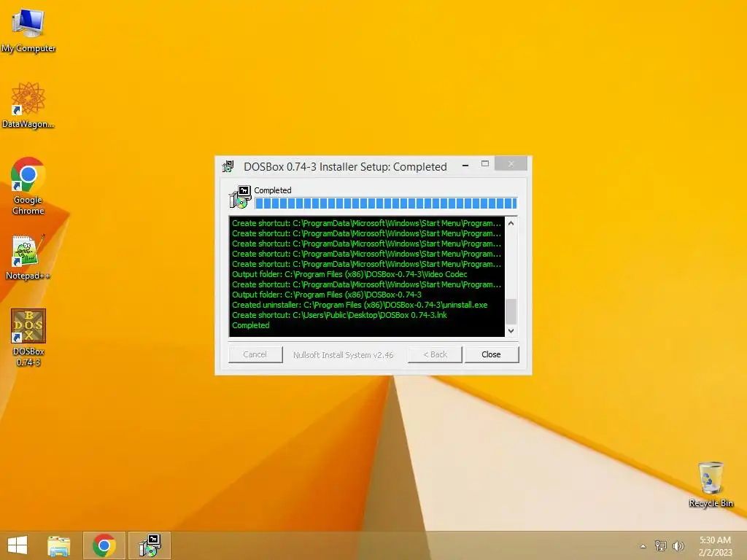Select DOSBox installer taskbar item
The width and height of the screenshot is (747, 560).
pyautogui.click(x=150, y=545)
